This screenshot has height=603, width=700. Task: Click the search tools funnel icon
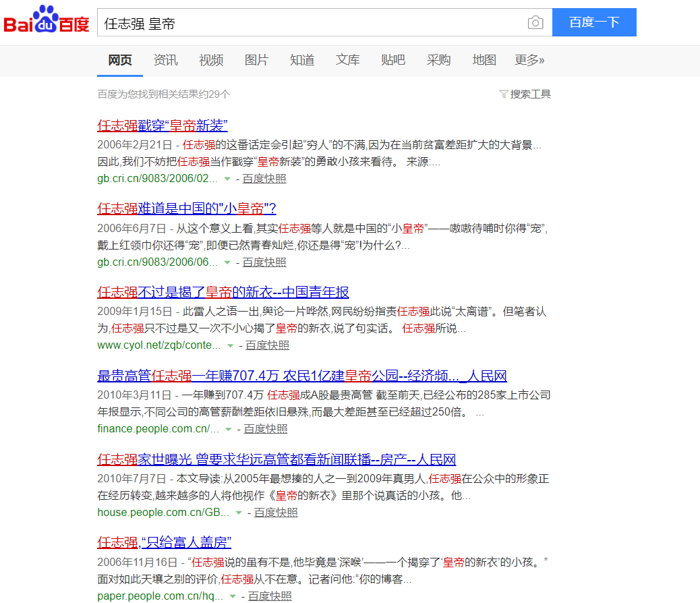[504, 94]
